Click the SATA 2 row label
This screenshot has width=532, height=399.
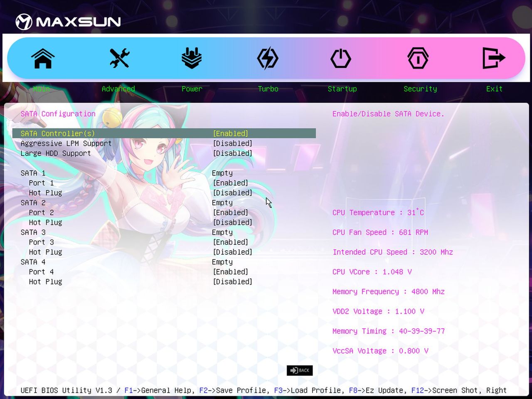point(33,203)
